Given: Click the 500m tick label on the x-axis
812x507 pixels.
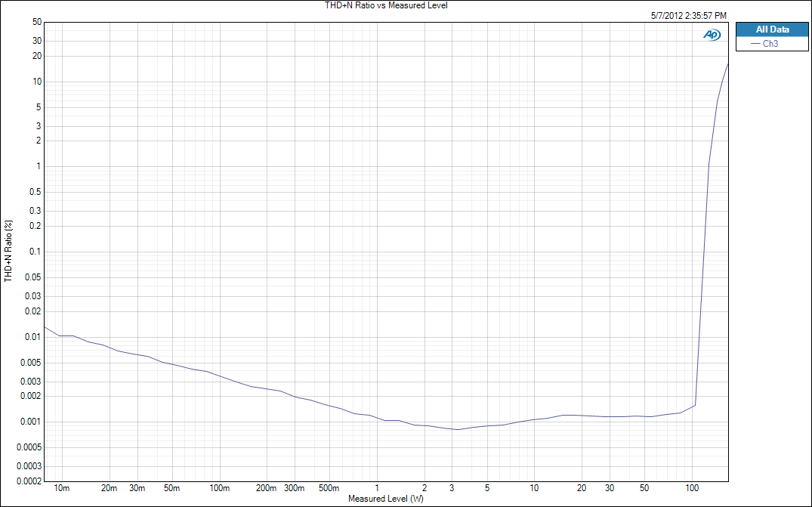Looking at the screenshot, I should (329, 488).
